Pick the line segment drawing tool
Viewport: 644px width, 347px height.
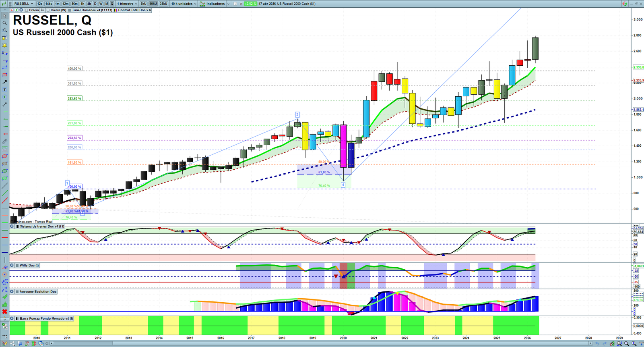[x=5, y=104]
